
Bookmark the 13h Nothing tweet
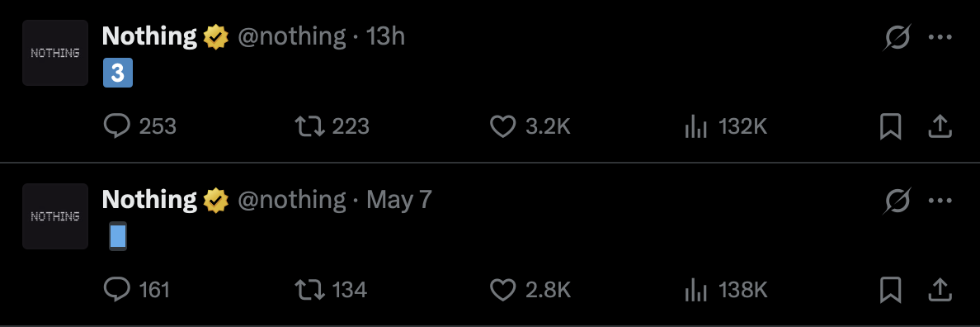coord(891,127)
